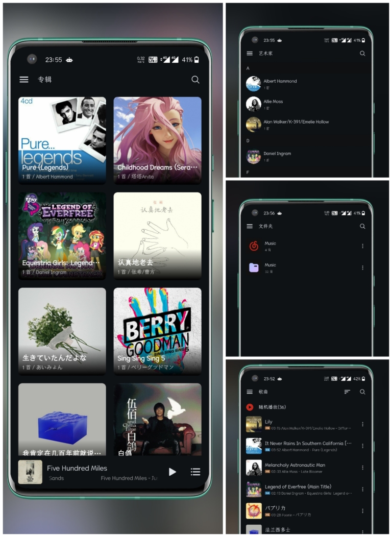Tap search icon on 艺术家 artists screen
The width and height of the screenshot is (392, 537).
coord(362,54)
